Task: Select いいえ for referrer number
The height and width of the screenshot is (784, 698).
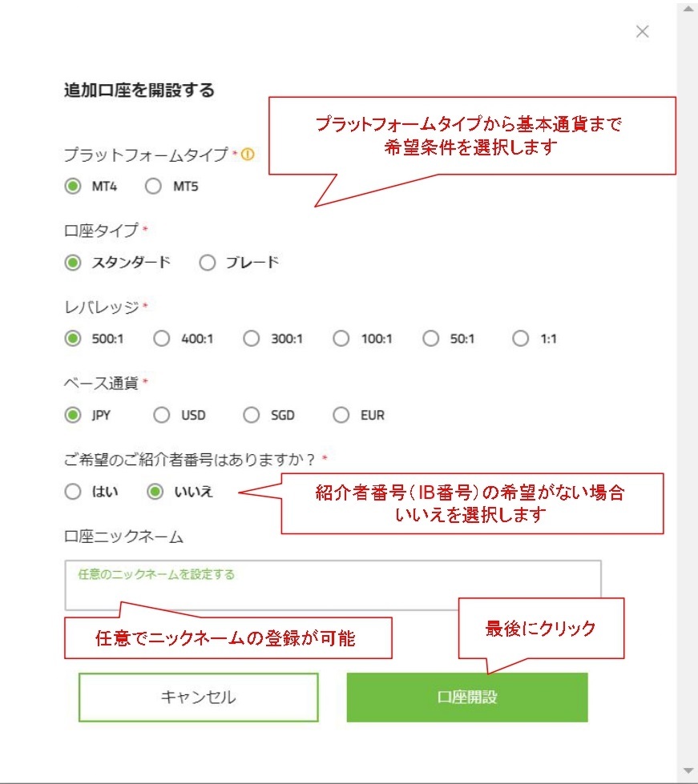Action: coord(155,492)
